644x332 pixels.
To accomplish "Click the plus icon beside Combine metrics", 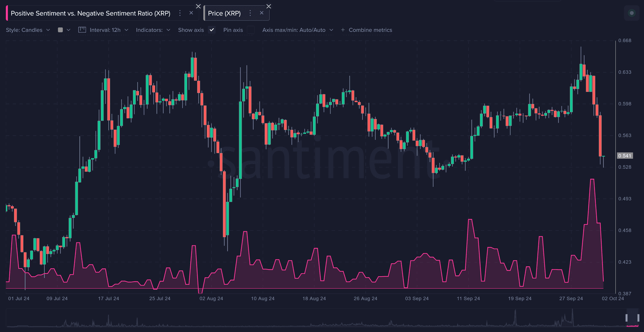I will click(x=343, y=30).
